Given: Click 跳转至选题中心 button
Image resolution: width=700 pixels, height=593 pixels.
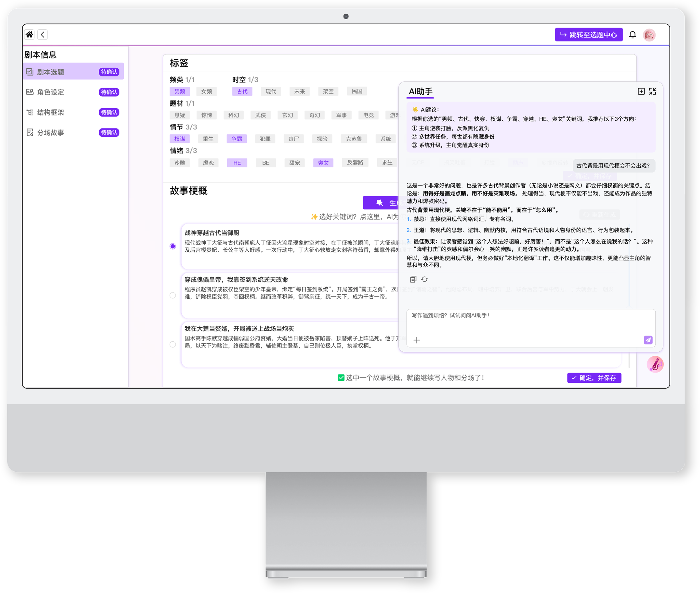Looking at the screenshot, I should (589, 35).
